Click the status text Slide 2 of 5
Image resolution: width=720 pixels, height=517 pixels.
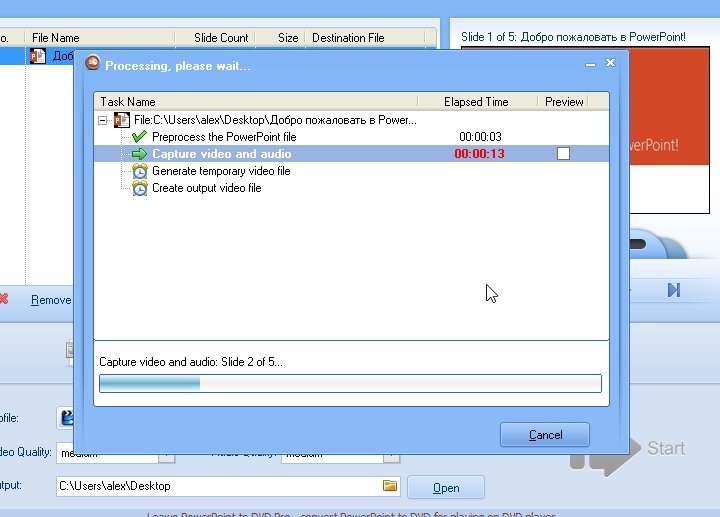(x=191, y=362)
